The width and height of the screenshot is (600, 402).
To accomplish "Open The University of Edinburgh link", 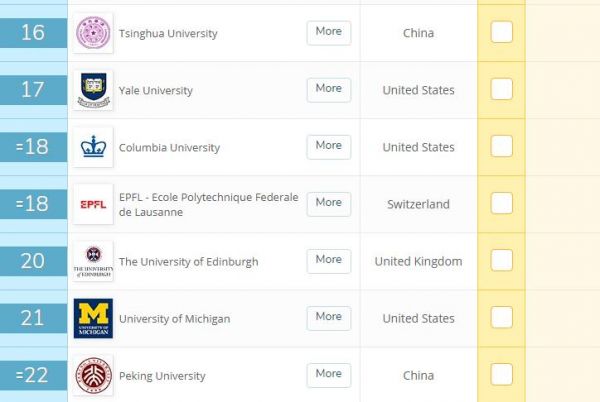I will pyautogui.click(x=188, y=262).
